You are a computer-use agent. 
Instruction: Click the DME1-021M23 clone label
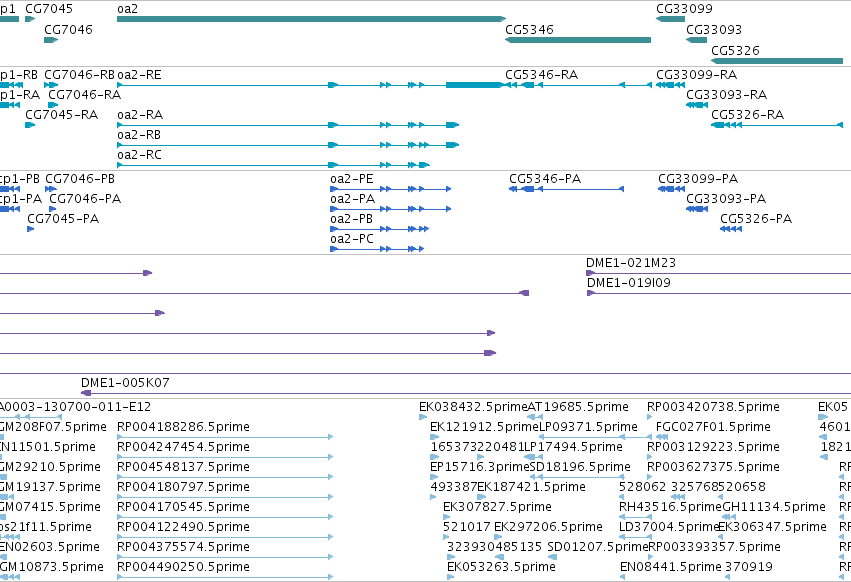point(631,263)
